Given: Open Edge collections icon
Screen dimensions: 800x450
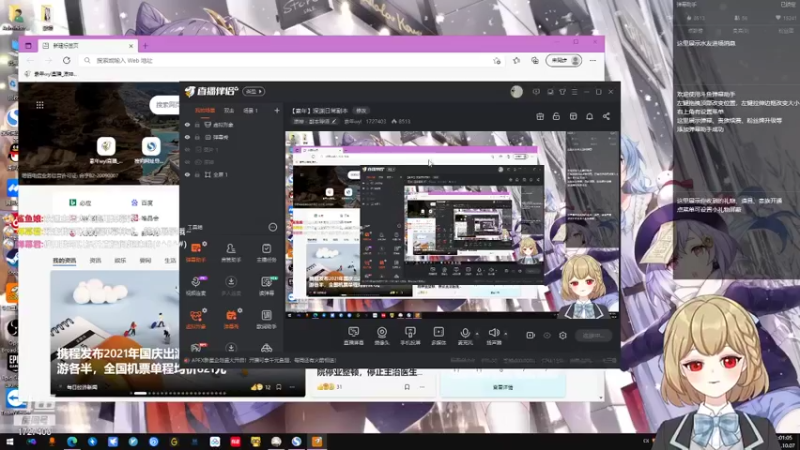Looking at the screenshot, I should 535,60.
